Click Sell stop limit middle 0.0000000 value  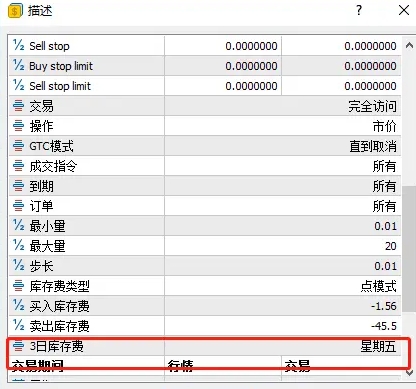[251, 86]
